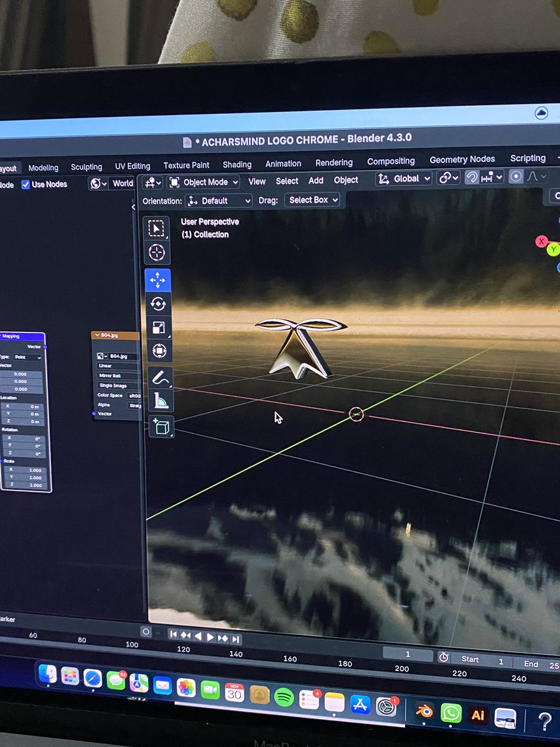Open the viewport Add menu
This screenshot has width=560, height=747.
(316, 180)
